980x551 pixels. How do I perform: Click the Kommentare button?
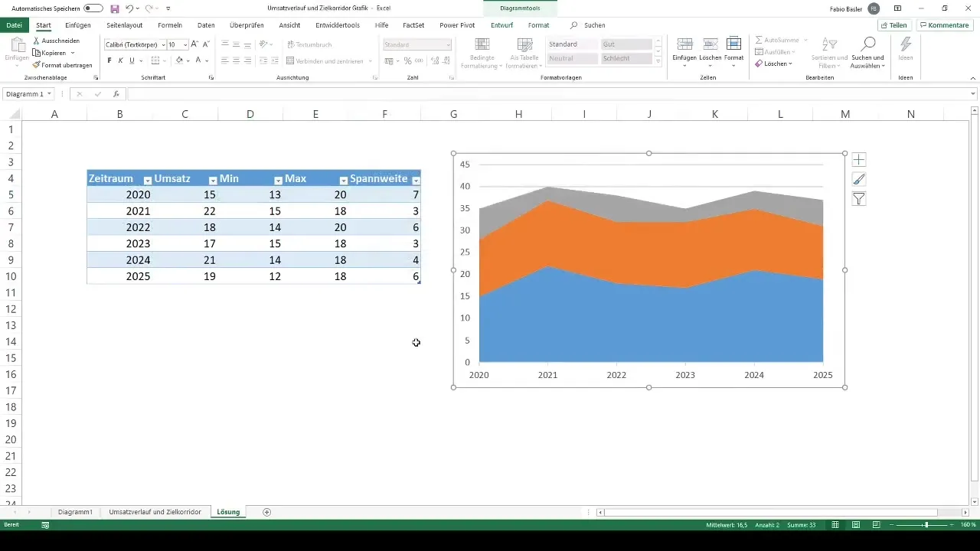(x=944, y=25)
